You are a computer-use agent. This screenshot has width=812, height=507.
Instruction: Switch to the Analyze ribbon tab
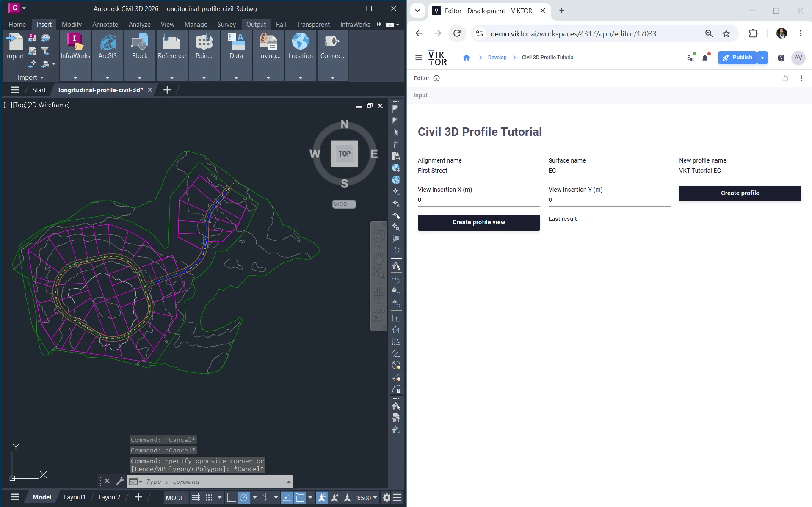click(140, 25)
